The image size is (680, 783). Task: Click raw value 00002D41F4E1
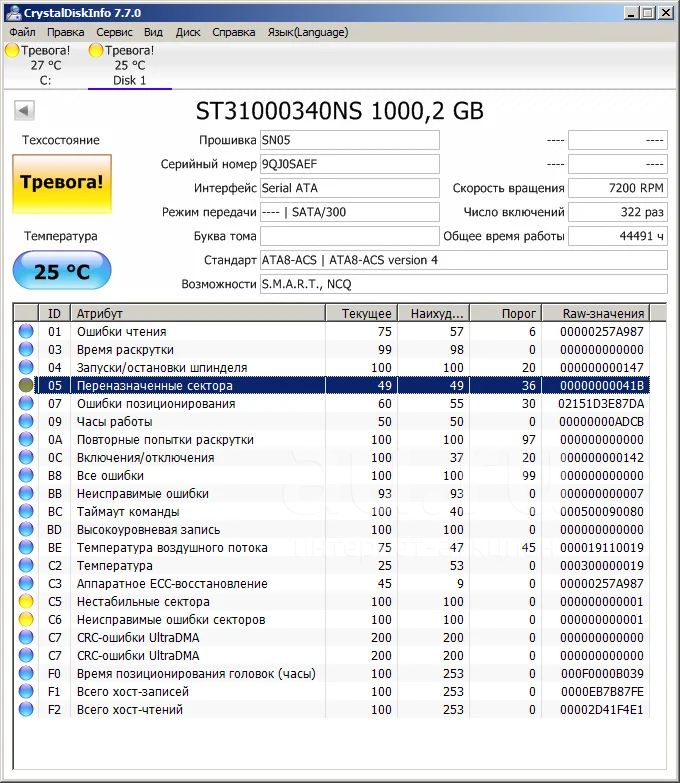coord(602,709)
